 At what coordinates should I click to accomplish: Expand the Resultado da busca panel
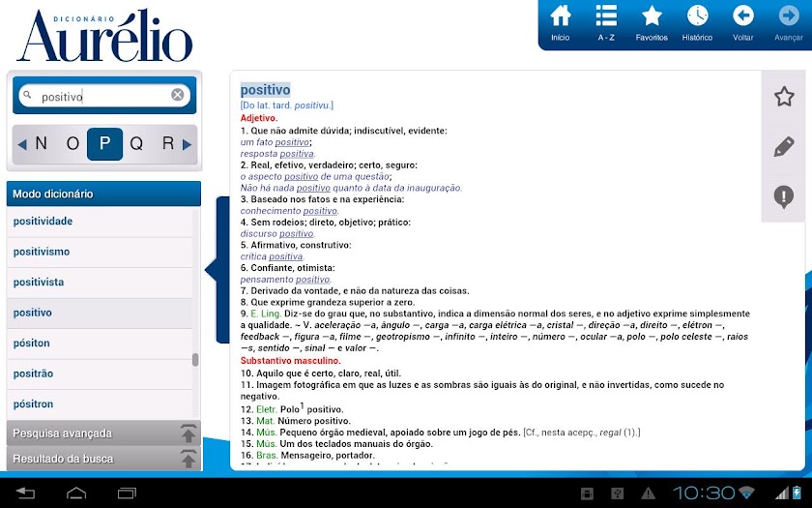(103, 459)
